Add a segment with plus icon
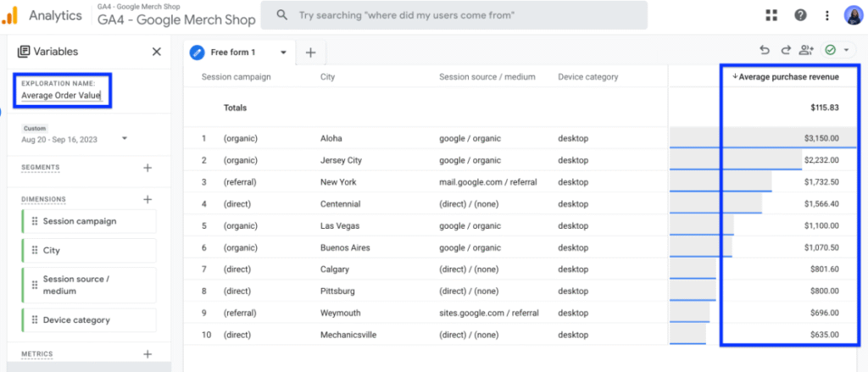868x372 pixels. tap(147, 168)
